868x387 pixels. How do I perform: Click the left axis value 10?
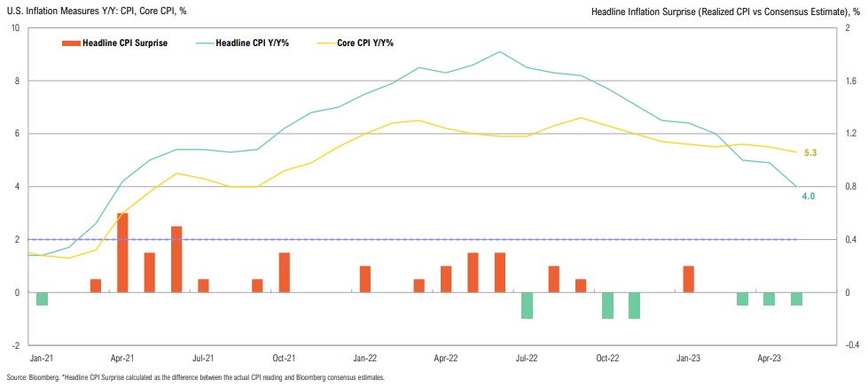pos(15,27)
